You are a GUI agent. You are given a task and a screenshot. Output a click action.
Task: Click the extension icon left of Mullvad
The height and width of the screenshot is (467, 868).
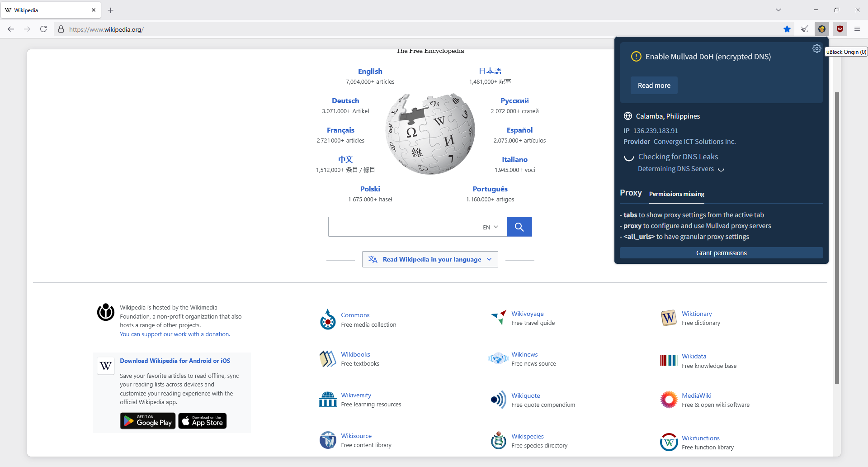805,29
